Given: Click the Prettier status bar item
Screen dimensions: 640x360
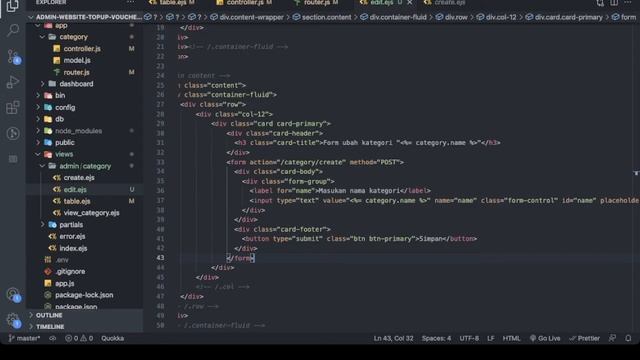Looking at the screenshot, I should click(584, 338).
